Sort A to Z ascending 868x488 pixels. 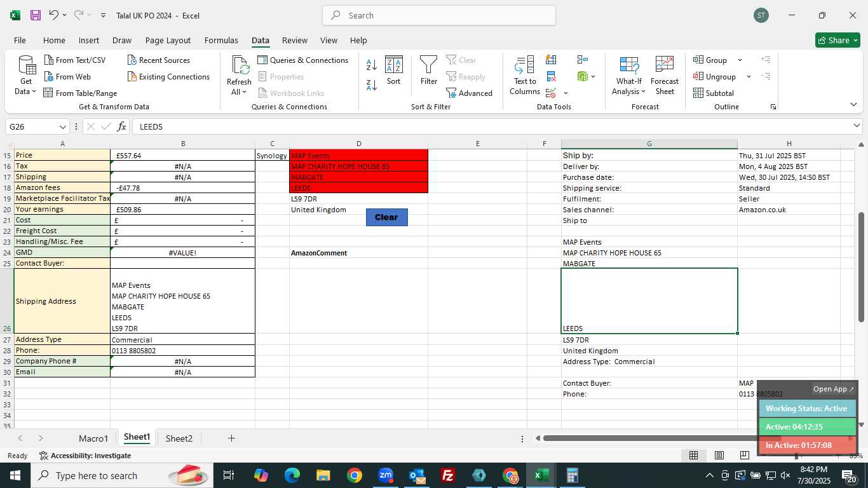point(372,64)
